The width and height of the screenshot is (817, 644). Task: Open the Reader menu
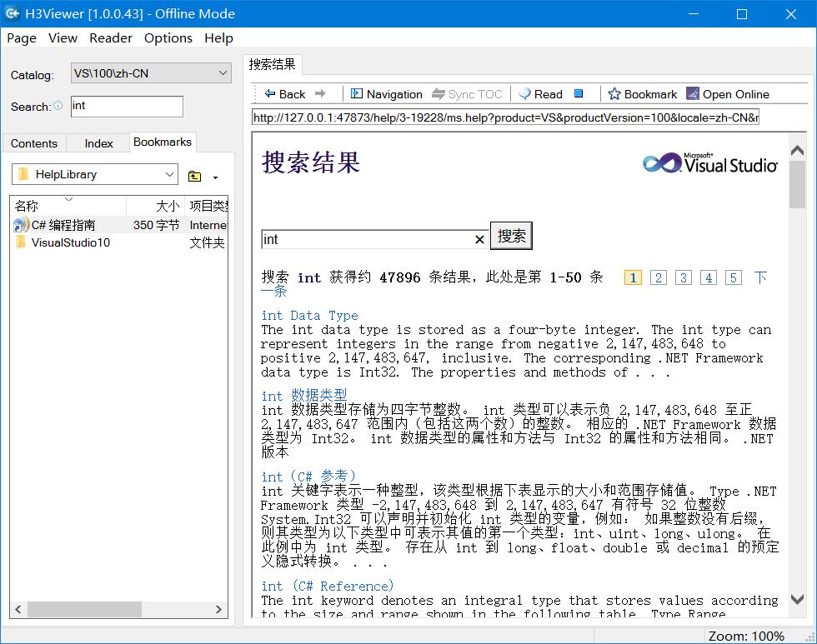[110, 38]
